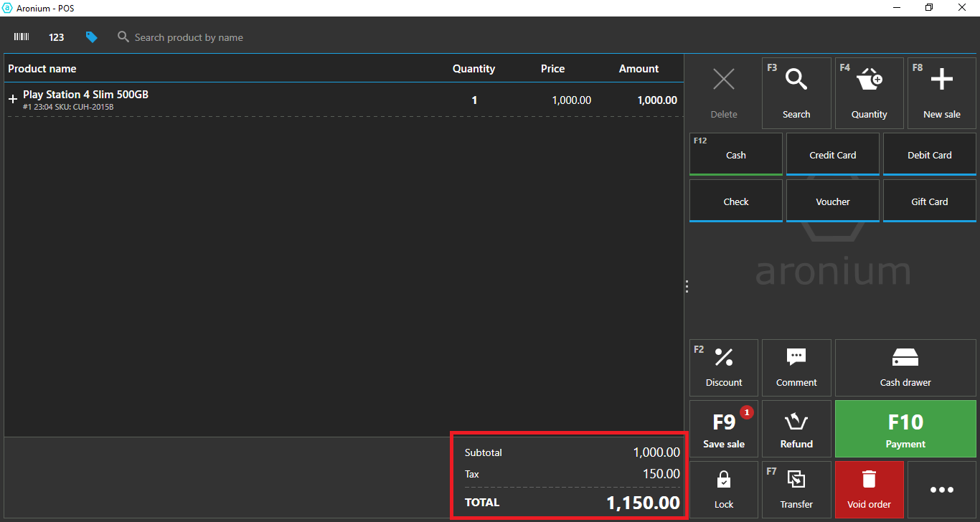Click the blue price tag icon
980x522 pixels.
tap(91, 37)
